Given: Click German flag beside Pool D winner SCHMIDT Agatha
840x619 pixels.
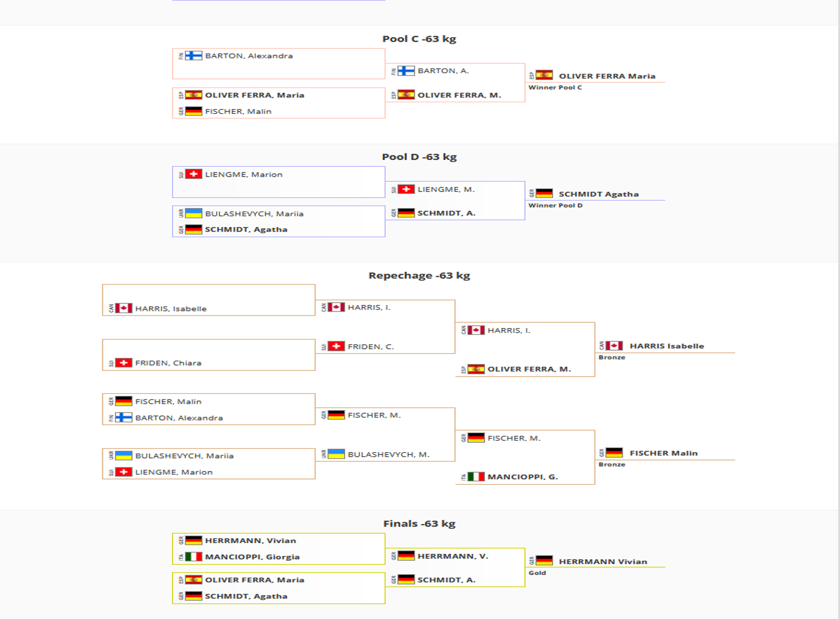Looking at the screenshot, I should coord(544,194).
